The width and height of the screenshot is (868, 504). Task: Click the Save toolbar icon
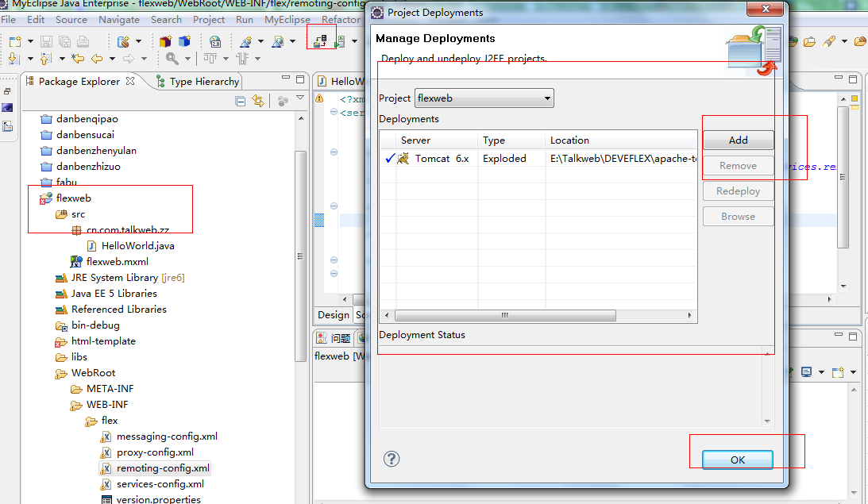[x=47, y=41]
